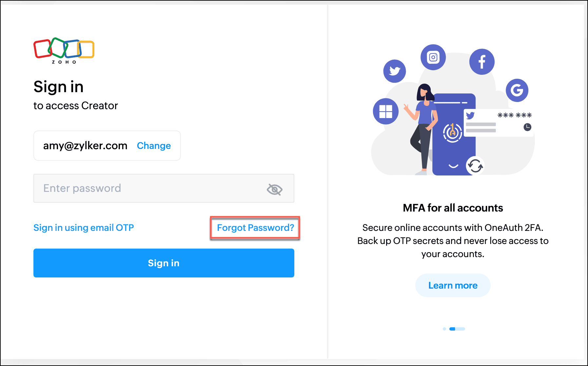The width and height of the screenshot is (588, 366).
Task: Click the Windows logo icon in illustration
Action: (x=386, y=111)
